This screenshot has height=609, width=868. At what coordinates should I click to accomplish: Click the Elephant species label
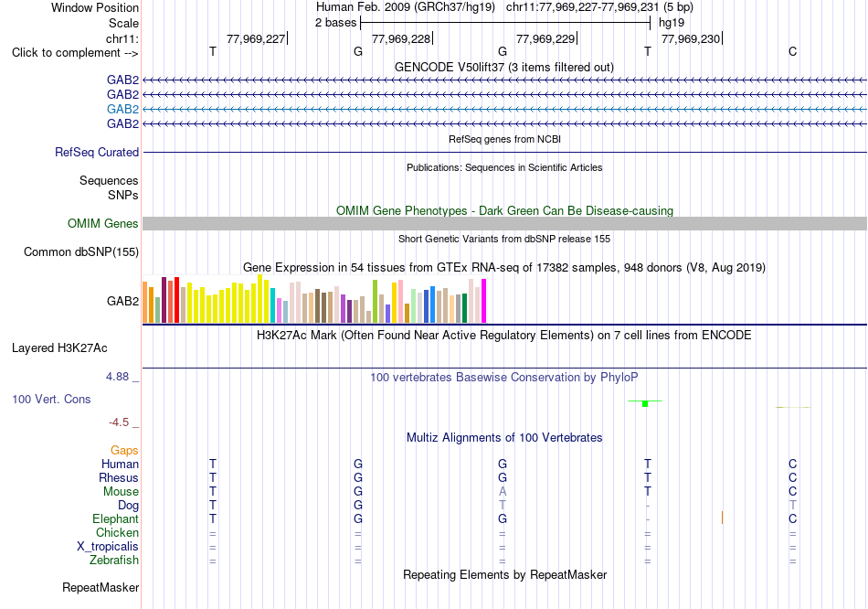click(116, 519)
